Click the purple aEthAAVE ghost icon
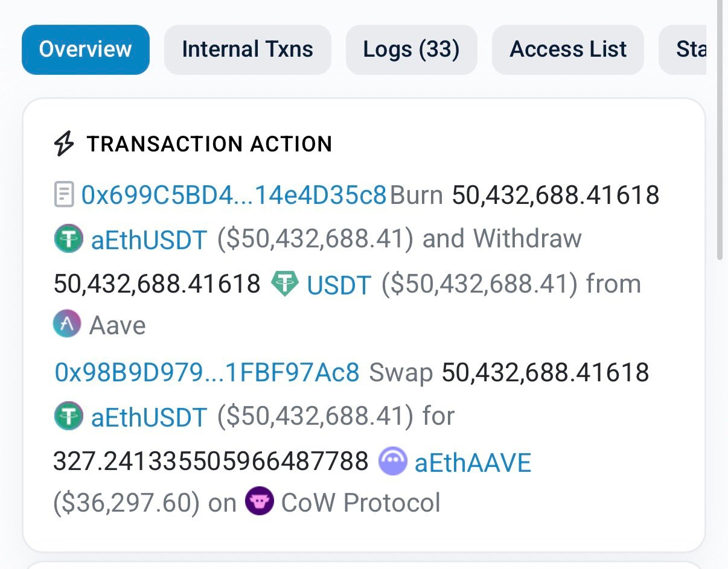 pos(392,463)
